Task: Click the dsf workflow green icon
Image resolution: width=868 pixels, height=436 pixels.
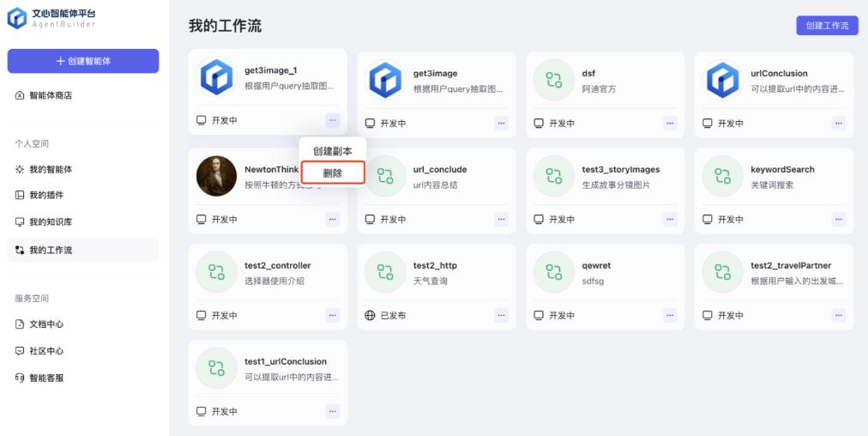Action: click(x=553, y=80)
